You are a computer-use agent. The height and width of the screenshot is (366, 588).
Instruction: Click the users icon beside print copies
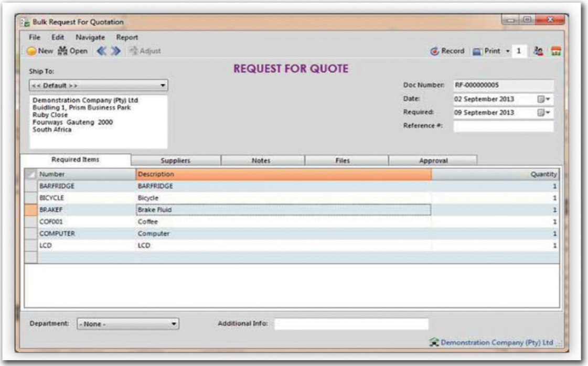tap(539, 51)
